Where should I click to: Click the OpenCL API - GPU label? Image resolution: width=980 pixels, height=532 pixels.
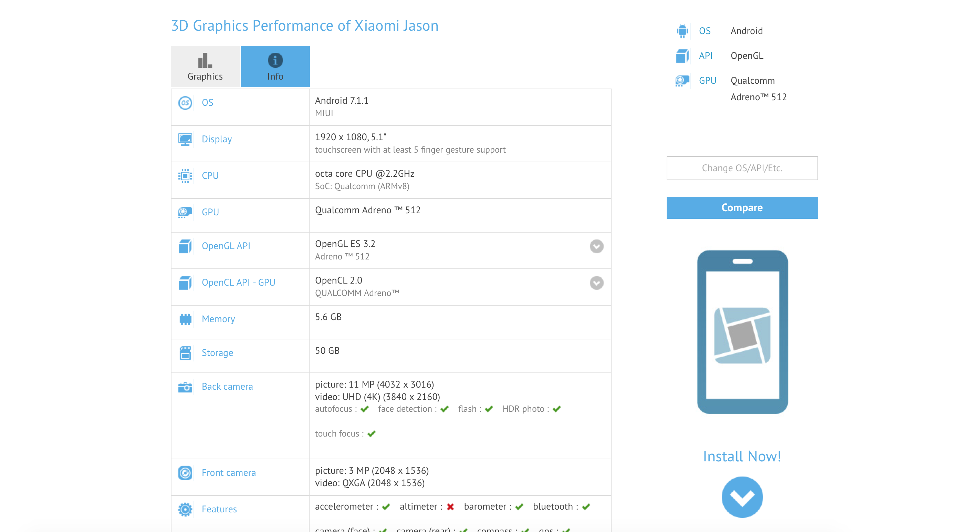[x=238, y=283]
